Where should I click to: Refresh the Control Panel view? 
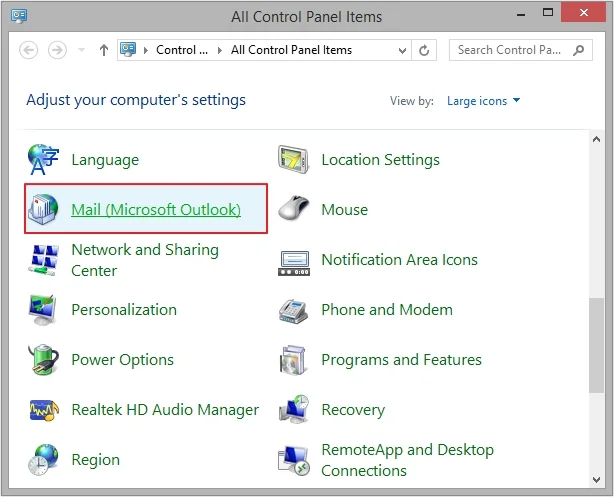pos(424,50)
